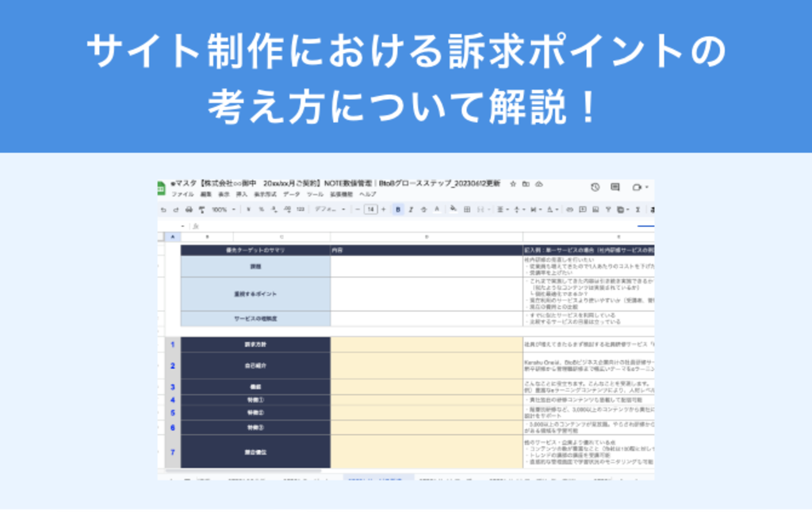The height and width of the screenshot is (519, 812).
Task: Open the ヘルプ menu
Action: (x=368, y=195)
